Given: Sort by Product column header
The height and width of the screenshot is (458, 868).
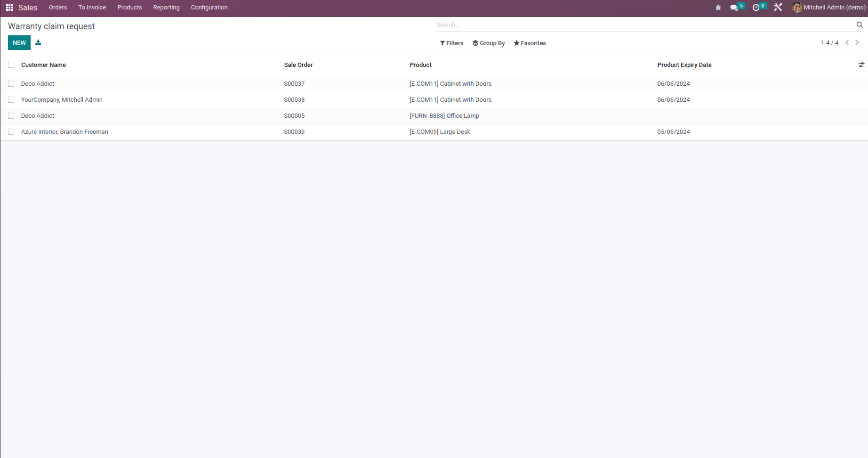Looking at the screenshot, I should (421, 65).
